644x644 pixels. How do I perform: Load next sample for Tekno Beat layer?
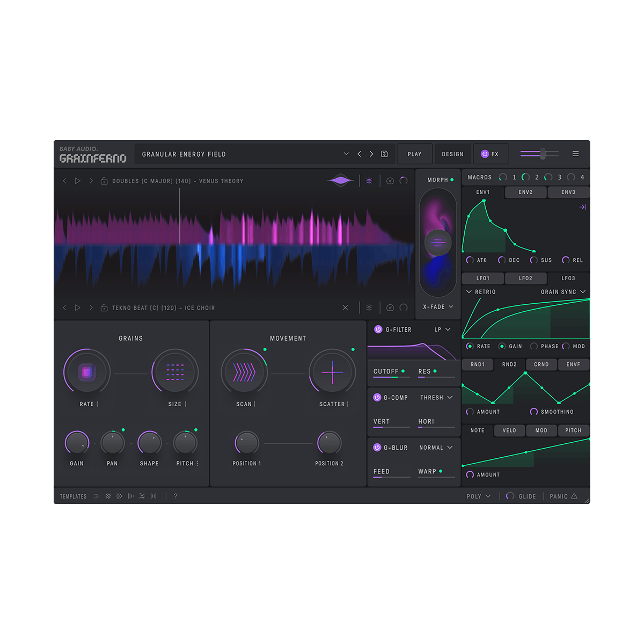pos(91,308)
